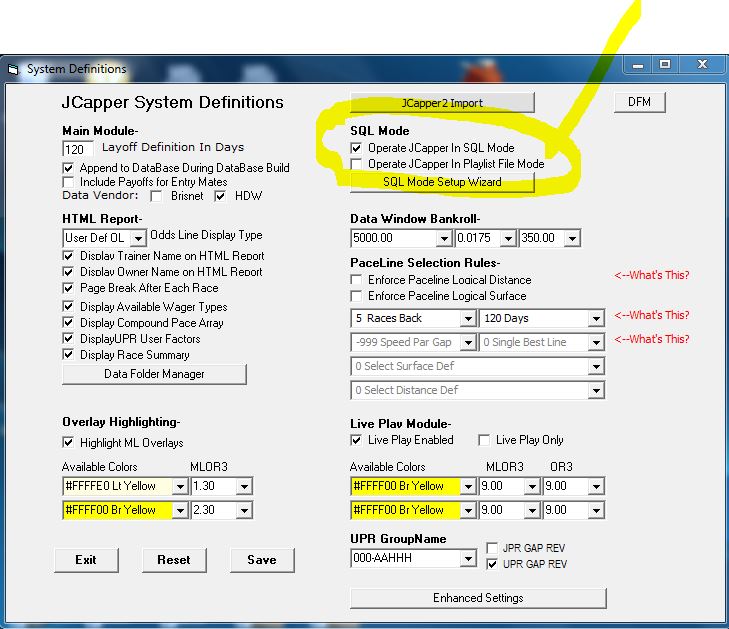
Task: Launch the SQL Mode Setup Wizard
Action: click(x=442, y=182)
